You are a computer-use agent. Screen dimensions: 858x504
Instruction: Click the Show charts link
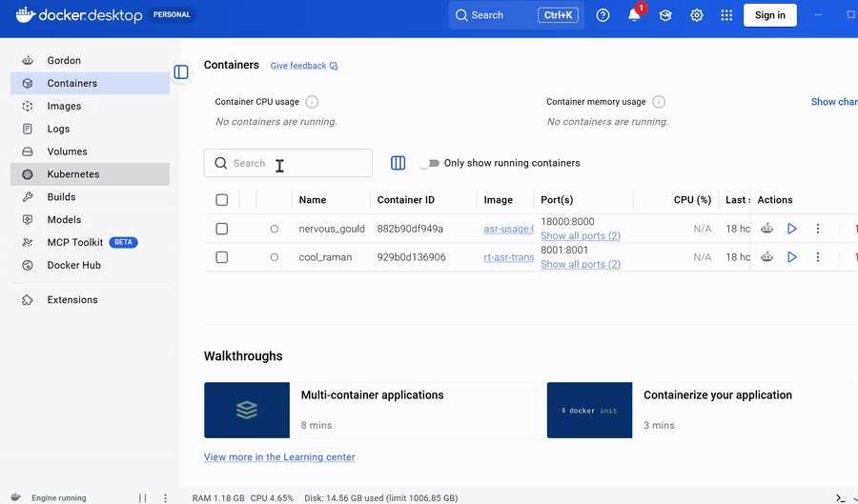[x=834, y=102]
